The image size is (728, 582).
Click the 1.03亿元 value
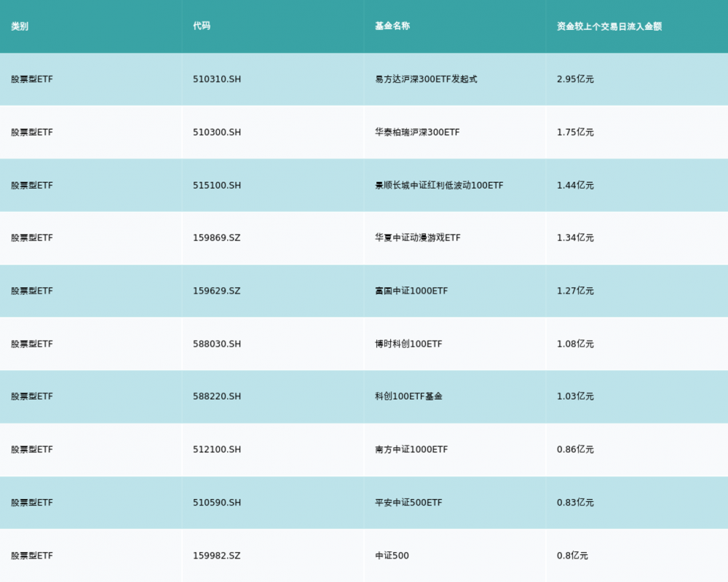(575, 396)
